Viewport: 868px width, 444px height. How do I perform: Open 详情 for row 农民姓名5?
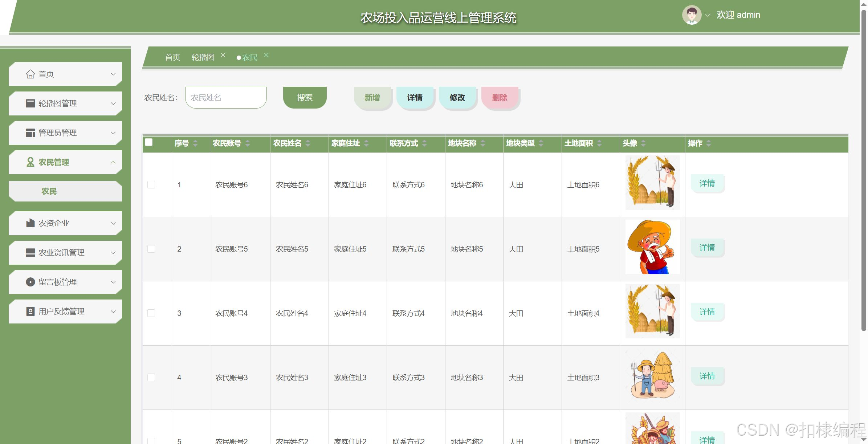click(707, 248)
